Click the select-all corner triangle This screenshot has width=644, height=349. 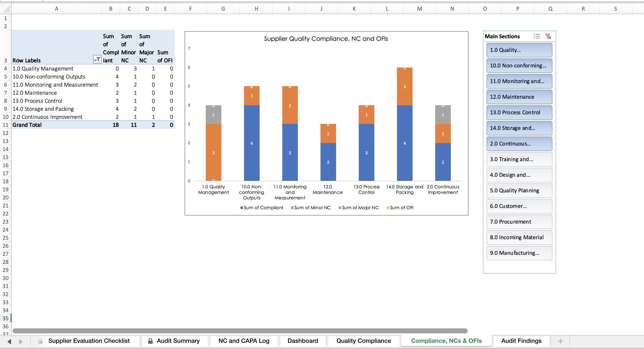pos(6,9)
